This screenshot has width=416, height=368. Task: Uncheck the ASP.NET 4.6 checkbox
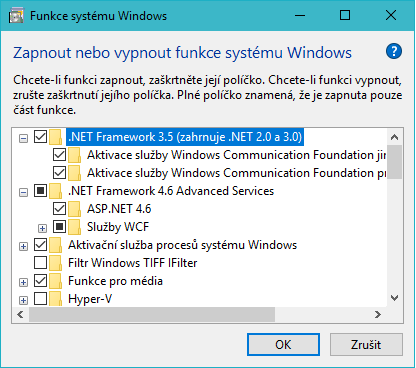[59, 209]
